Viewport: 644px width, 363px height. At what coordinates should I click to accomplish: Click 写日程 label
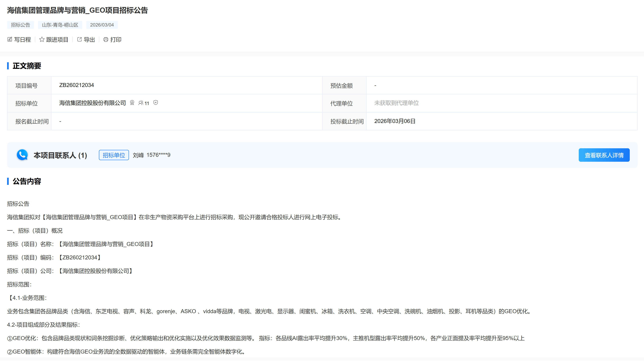coord(23,40)
